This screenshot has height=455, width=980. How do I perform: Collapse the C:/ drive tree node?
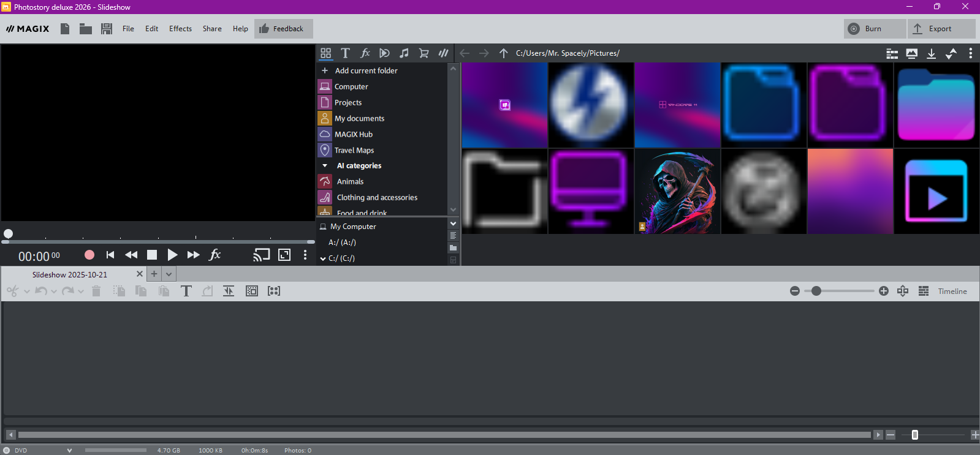pos(323,258)
